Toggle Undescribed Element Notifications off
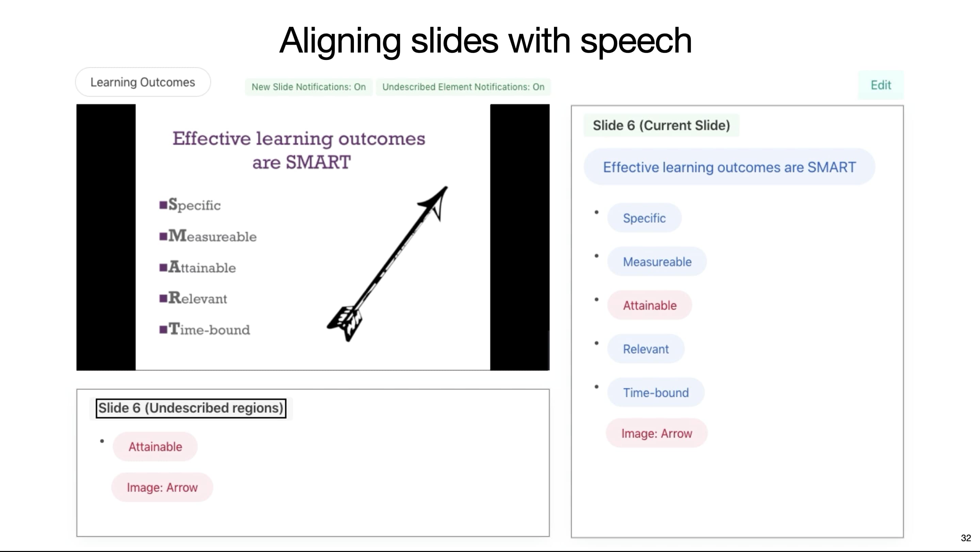 click(463, 86)
